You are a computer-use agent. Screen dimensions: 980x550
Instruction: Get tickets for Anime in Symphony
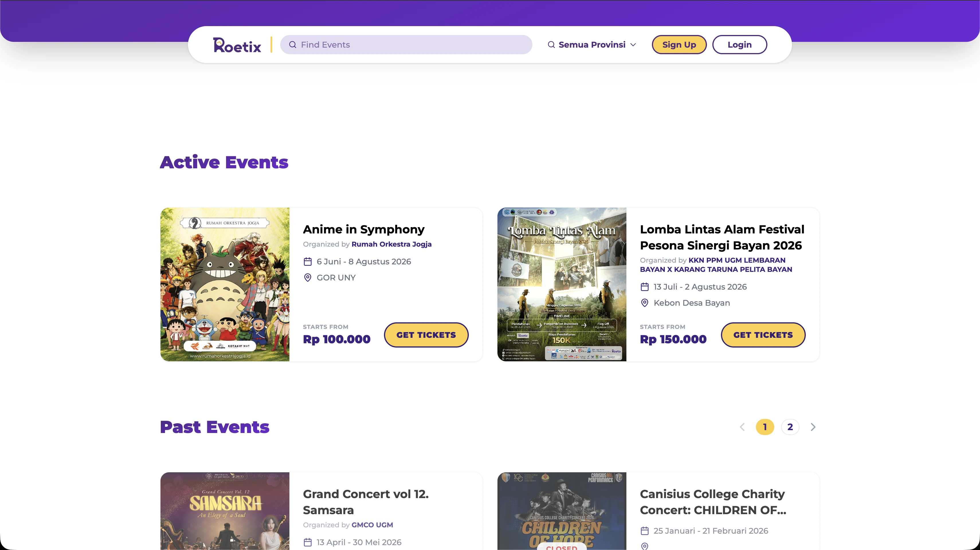(426, 335)
